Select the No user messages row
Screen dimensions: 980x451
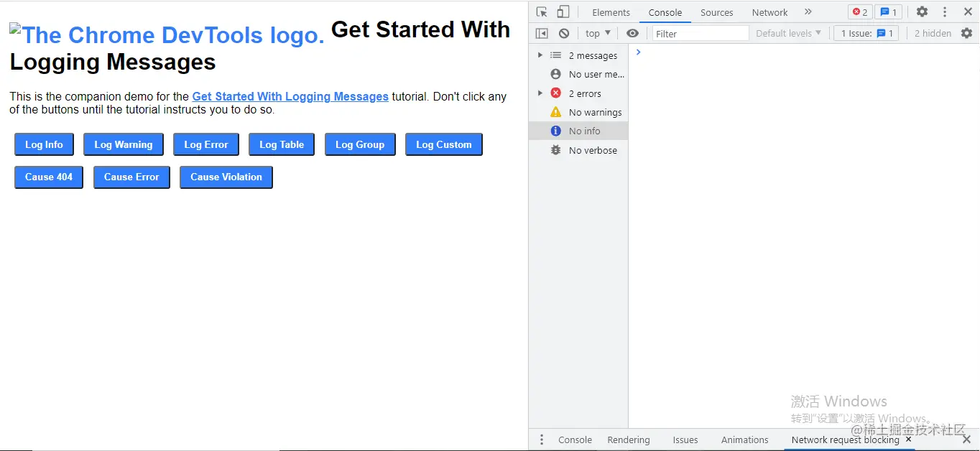pos(578,74)
